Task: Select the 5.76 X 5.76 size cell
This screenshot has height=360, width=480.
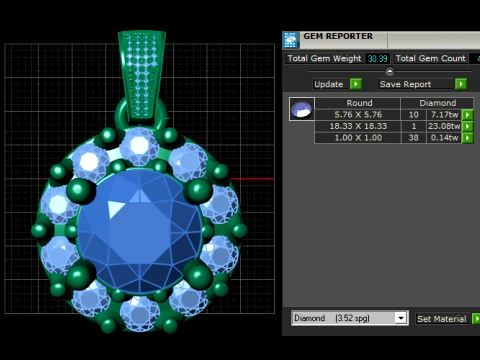Action: tap(358, 115)
